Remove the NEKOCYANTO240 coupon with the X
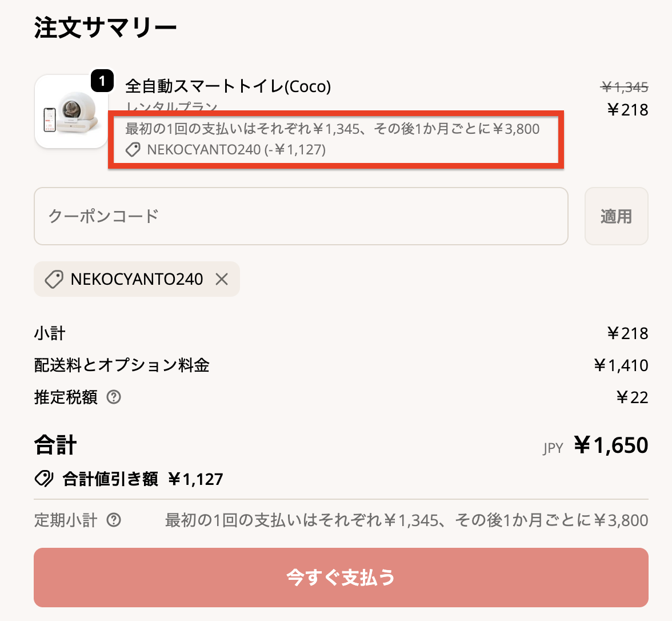This screenshot has height=621, width=672. tap(222, 279)
